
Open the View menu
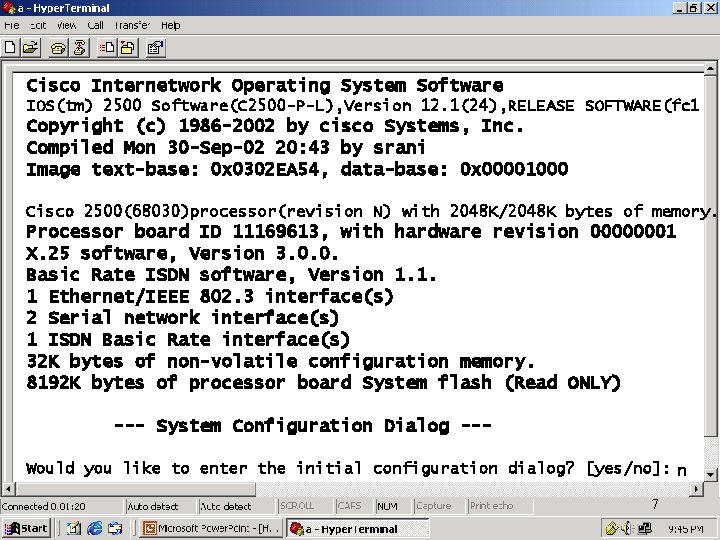(x=67, y=25)
